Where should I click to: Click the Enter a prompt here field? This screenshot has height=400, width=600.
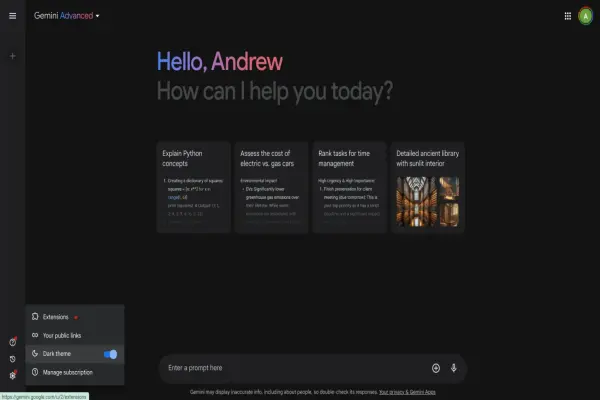click(x=290, y=368)
